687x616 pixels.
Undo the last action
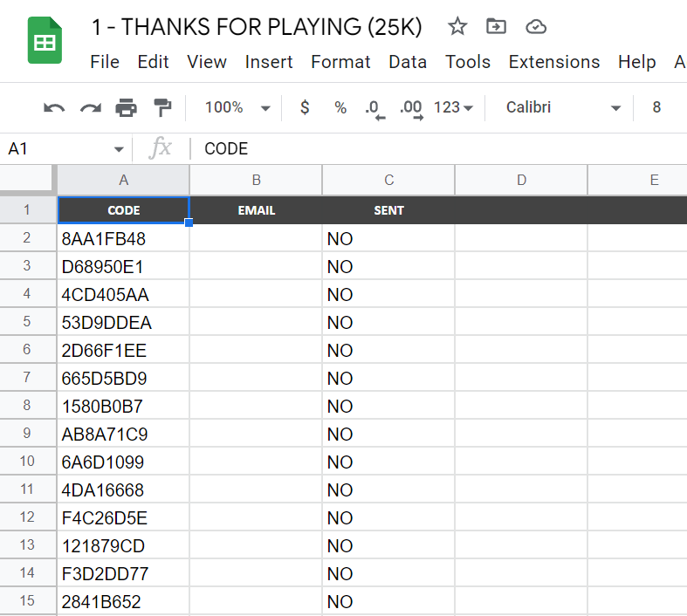pyautogui.click(x=54, y=107)
